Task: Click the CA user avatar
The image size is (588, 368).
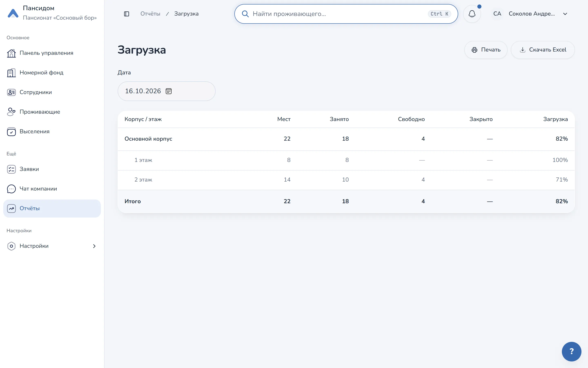Action: point(497,14)
